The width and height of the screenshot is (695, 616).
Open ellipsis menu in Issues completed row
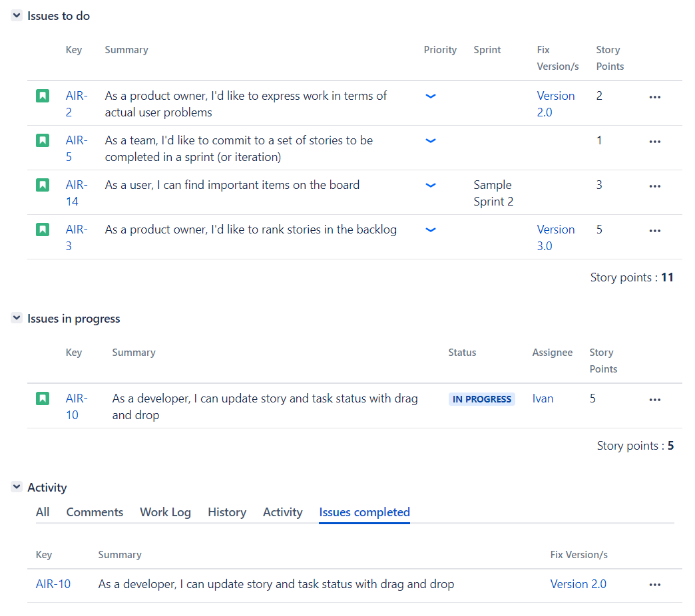point(654,585)
